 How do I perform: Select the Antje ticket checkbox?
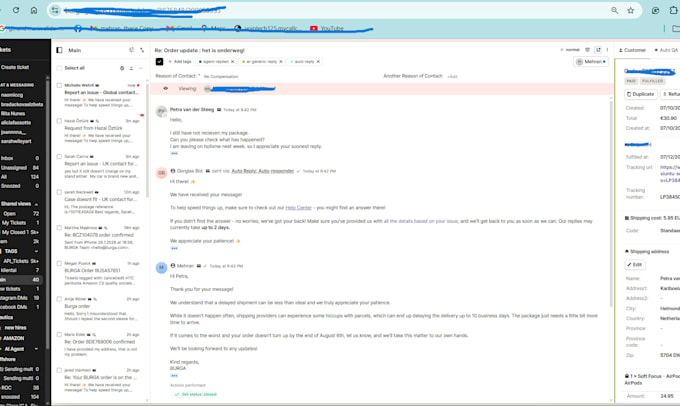tap(59, 299)
